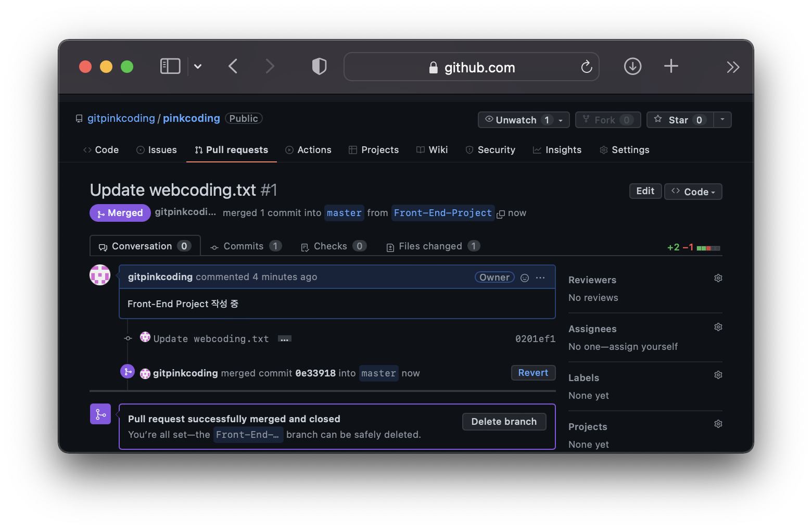Open the Star lists dropdown arrow
812x530 pixels.
[722, 120]
